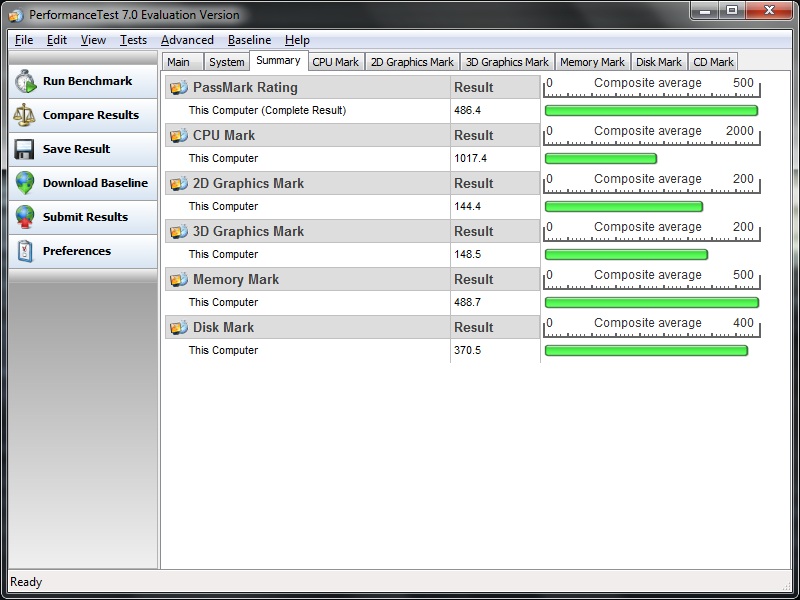Click the PassMark Rating composite average scale

pos(652,87)
